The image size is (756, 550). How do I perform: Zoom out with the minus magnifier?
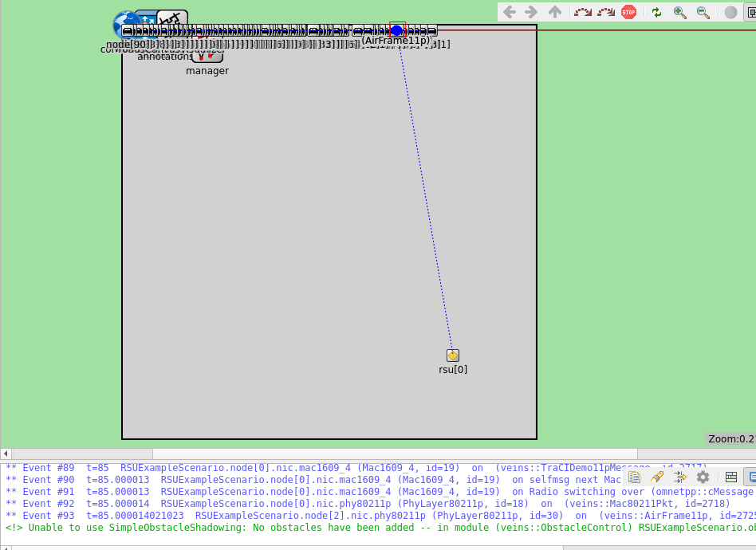pyautogui.click(x=703, y=13)
